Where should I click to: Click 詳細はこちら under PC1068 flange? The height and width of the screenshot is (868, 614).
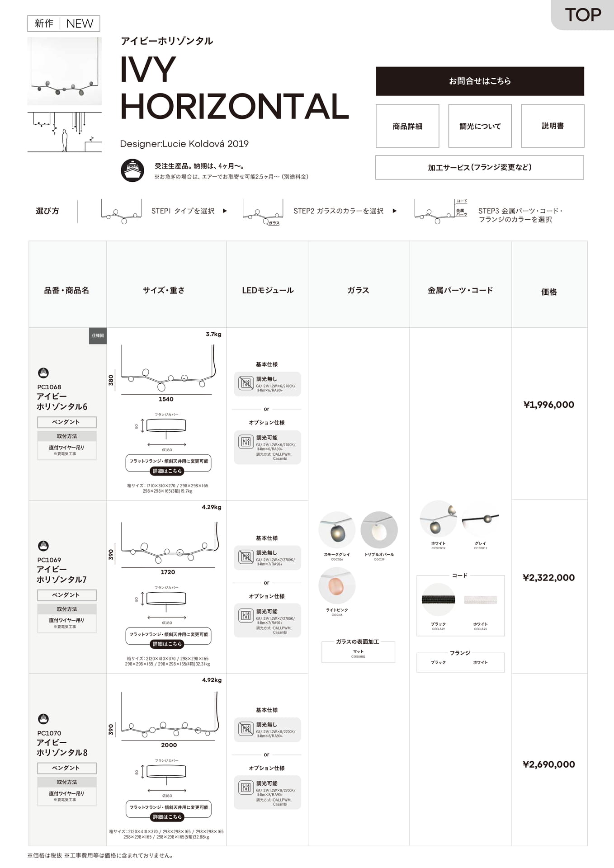167,471
